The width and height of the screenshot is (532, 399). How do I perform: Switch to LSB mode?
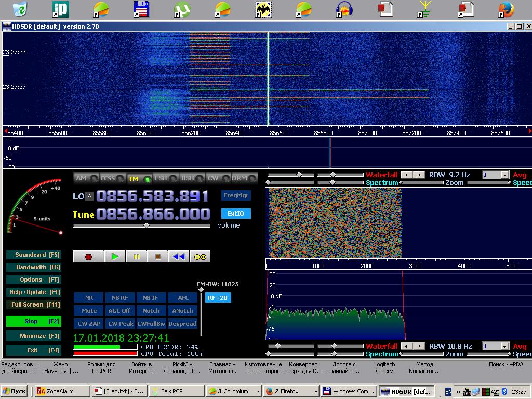point(166,178)
